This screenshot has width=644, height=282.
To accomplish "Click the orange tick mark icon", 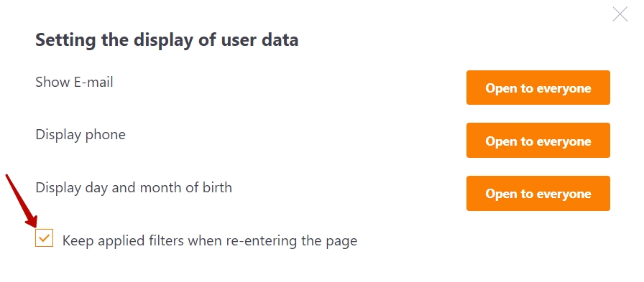I will coord(44,238).
